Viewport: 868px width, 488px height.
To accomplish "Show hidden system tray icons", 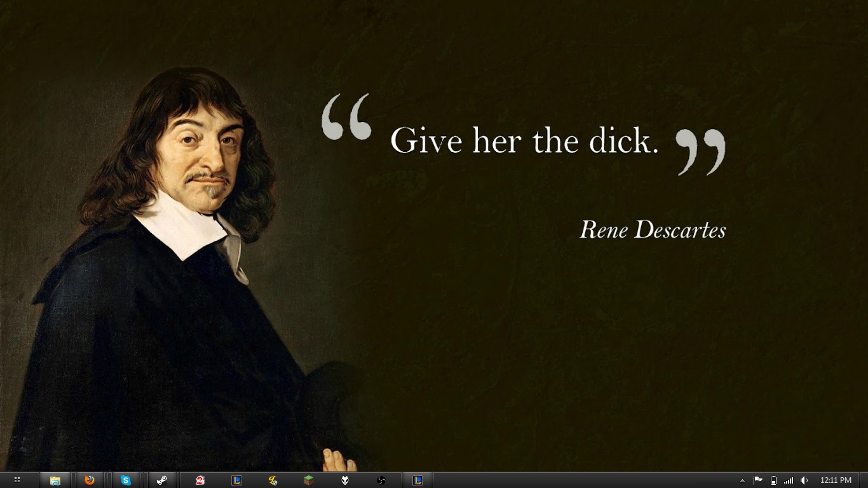I will coord(742,480).
